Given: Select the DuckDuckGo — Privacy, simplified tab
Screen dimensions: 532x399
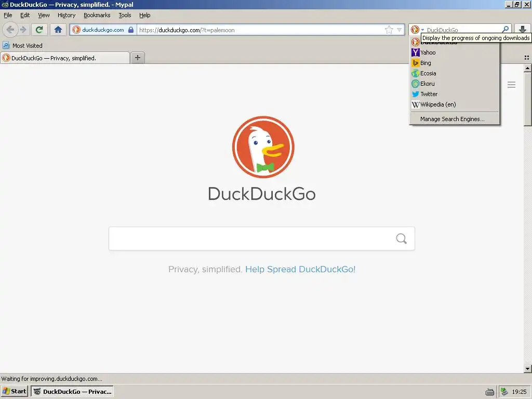Looking at the screenshot, I should pyautogui.click(x=65, y=58).
